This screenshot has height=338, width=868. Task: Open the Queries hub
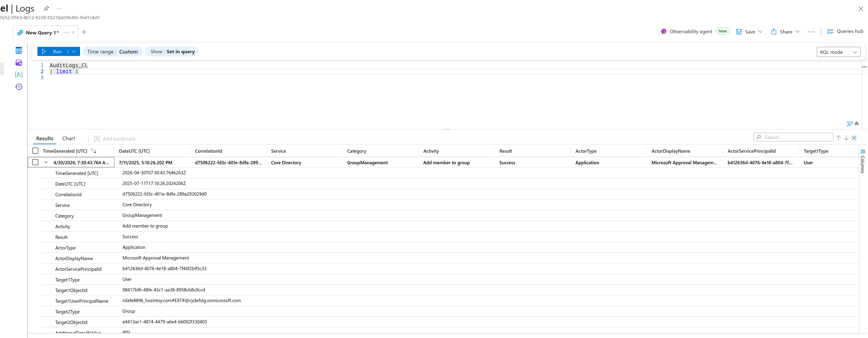coord(845,31)
